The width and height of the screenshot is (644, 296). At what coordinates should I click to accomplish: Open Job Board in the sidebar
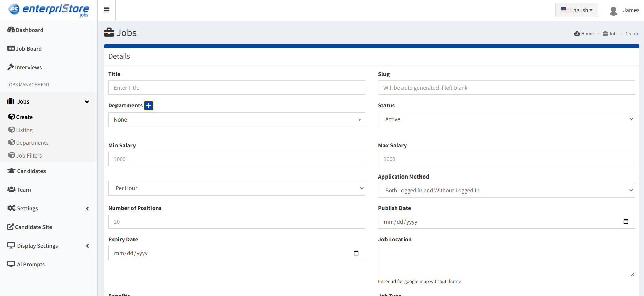25,49
